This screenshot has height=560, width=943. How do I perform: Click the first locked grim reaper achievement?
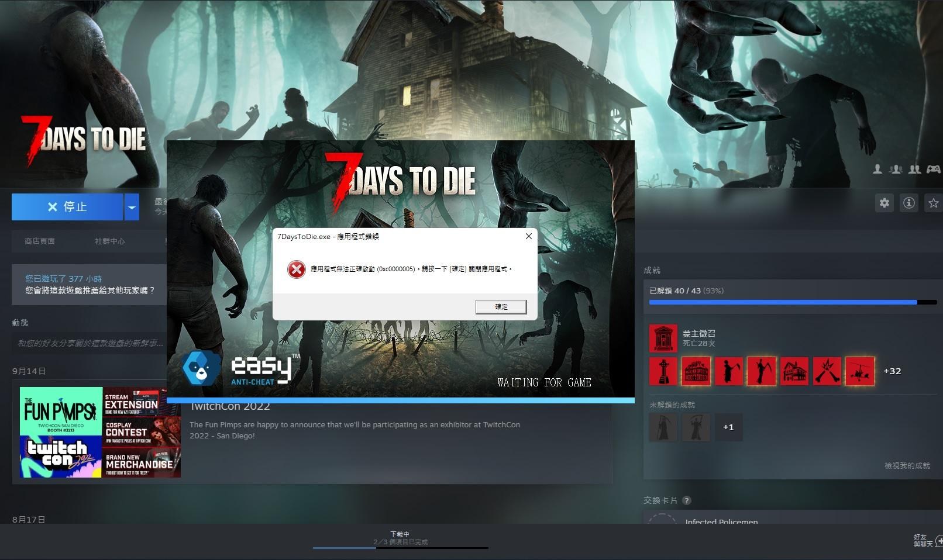click(663, 427)
